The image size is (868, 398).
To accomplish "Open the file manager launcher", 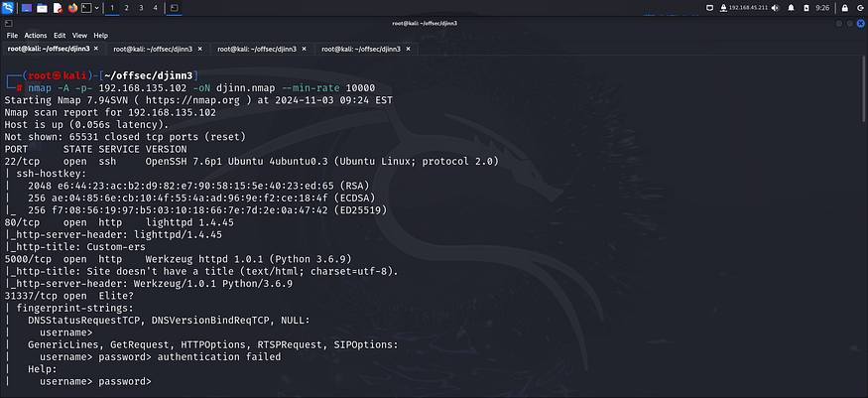I will click(42, 8).
